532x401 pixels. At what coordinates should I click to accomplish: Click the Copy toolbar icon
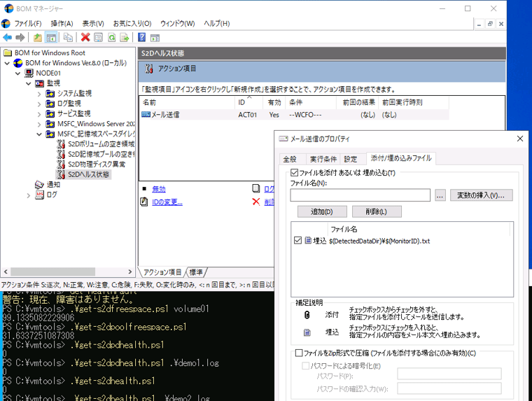coord(68,37)
